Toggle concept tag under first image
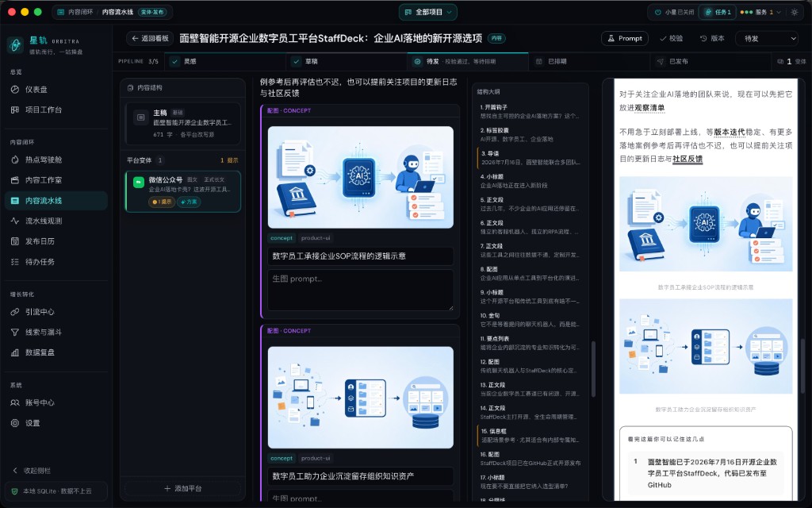 pos(282,238)
